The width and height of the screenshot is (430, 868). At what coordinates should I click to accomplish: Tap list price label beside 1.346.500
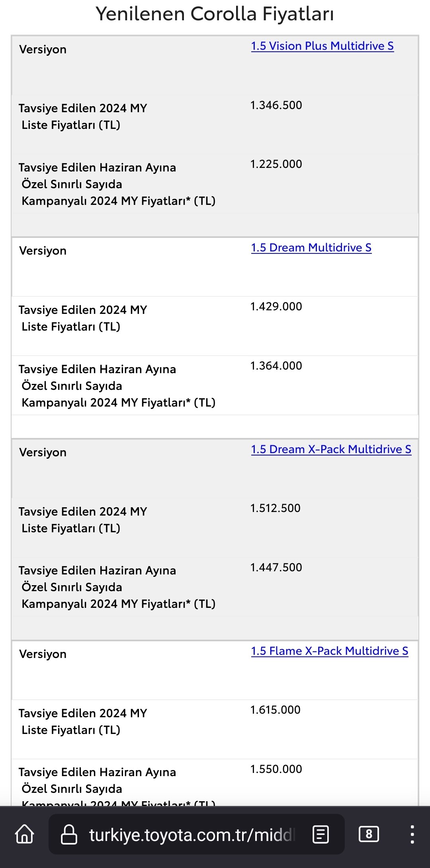[83, 117]
